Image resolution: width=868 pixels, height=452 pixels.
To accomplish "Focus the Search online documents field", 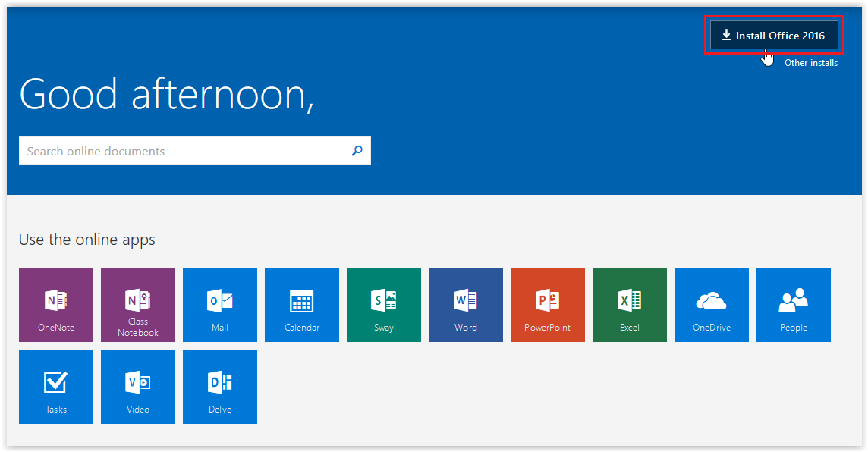I will click(182, 151).
